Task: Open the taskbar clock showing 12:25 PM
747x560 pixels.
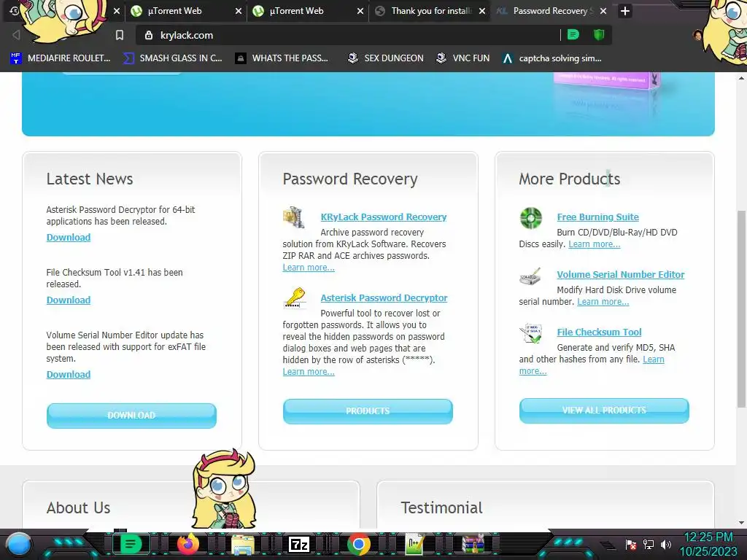Action: [708, 544]
